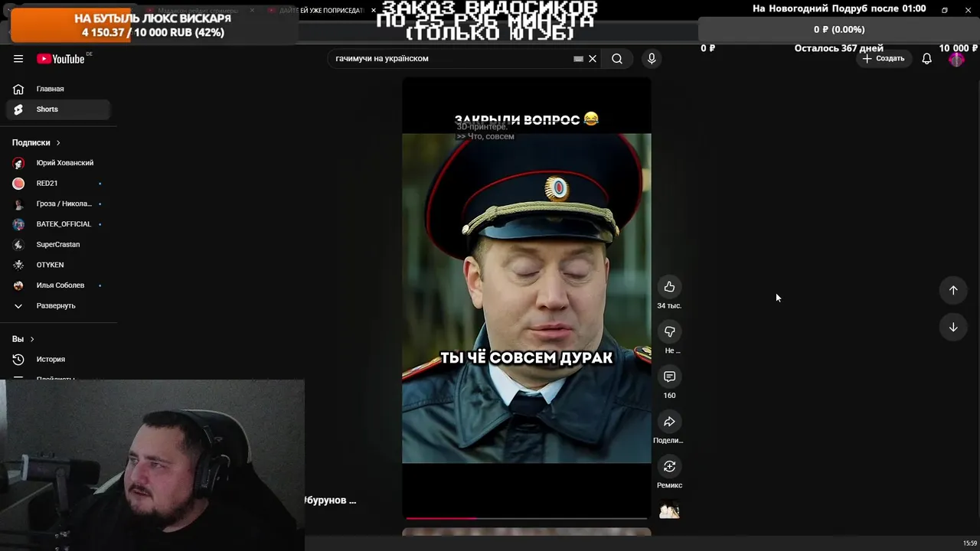Open Юрий Хованский channel subscription
The image size is (980, 551).
coord(58,163)
